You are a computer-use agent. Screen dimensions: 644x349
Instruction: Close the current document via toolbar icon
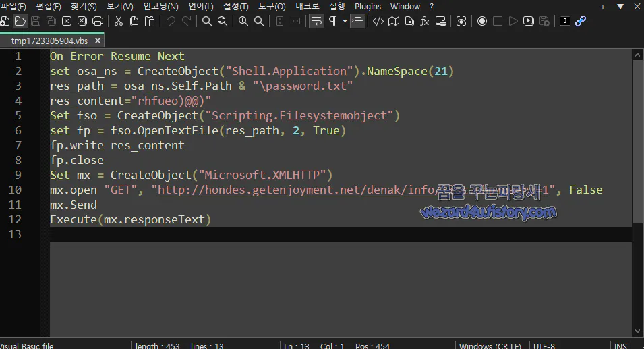(x=67, y=21)
